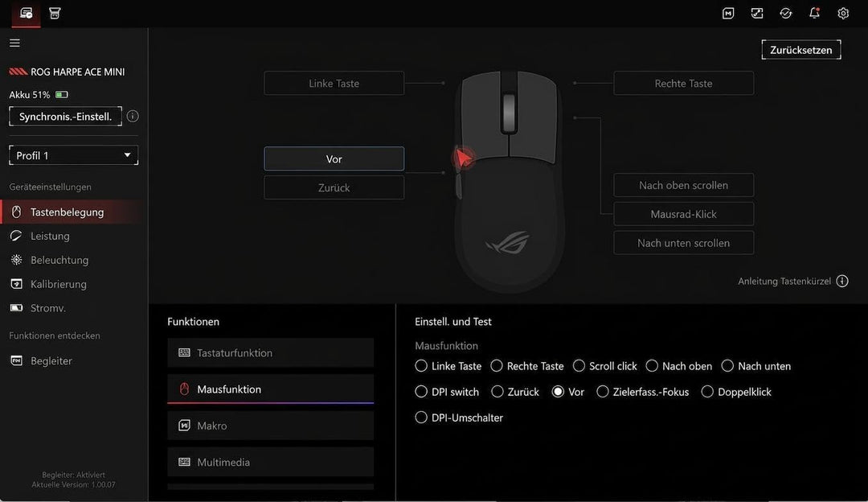Select Nach oben radio option
This screenshot has height=502, width=868.
652,366
